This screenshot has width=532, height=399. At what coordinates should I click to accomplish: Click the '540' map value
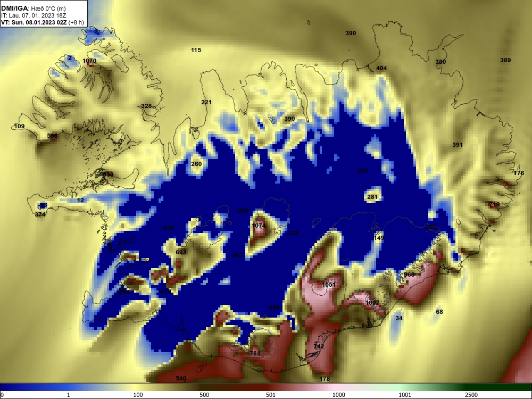point(181,378)
